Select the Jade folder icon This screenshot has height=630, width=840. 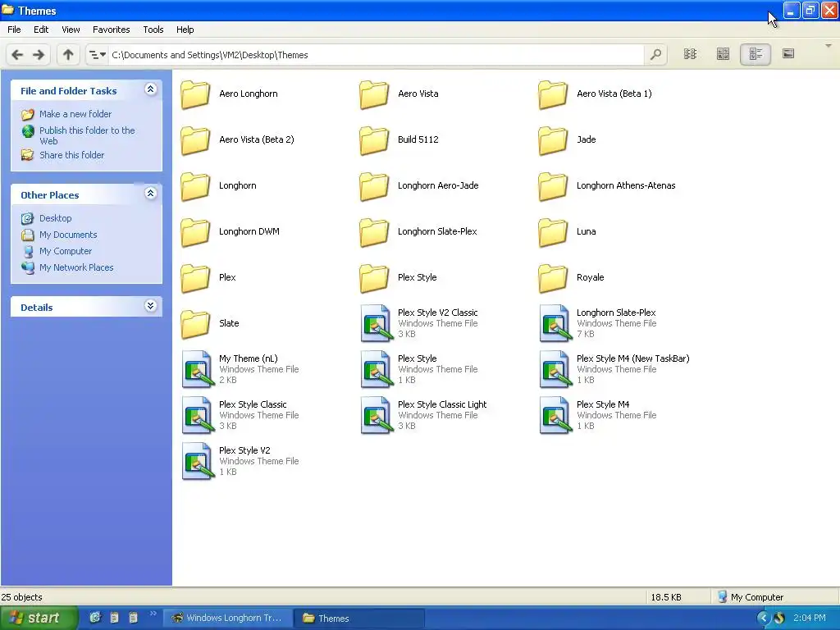tap(553, 140)
